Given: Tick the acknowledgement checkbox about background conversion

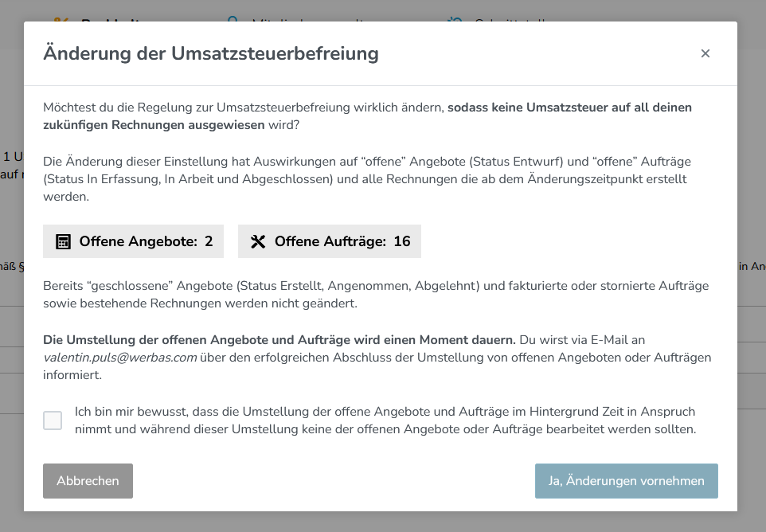Looking at the screenshot, I should tap(53, 421).
